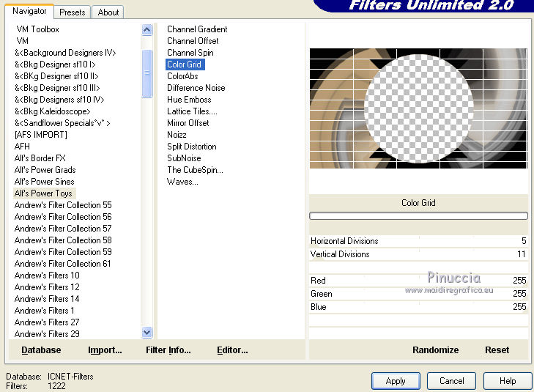Select the Waves... filter
The image size is (534, 392).
pos(182,182)
